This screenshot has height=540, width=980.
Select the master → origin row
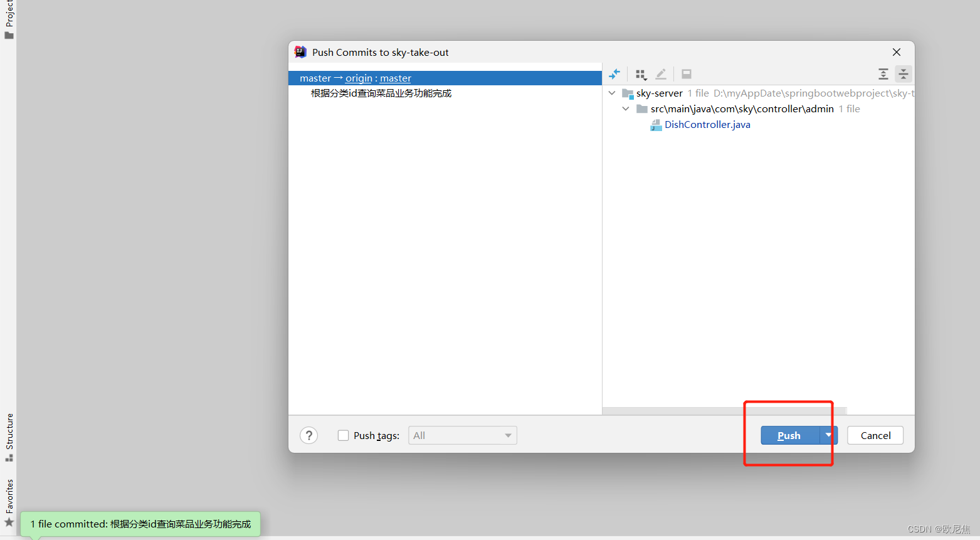coord(445,78)
